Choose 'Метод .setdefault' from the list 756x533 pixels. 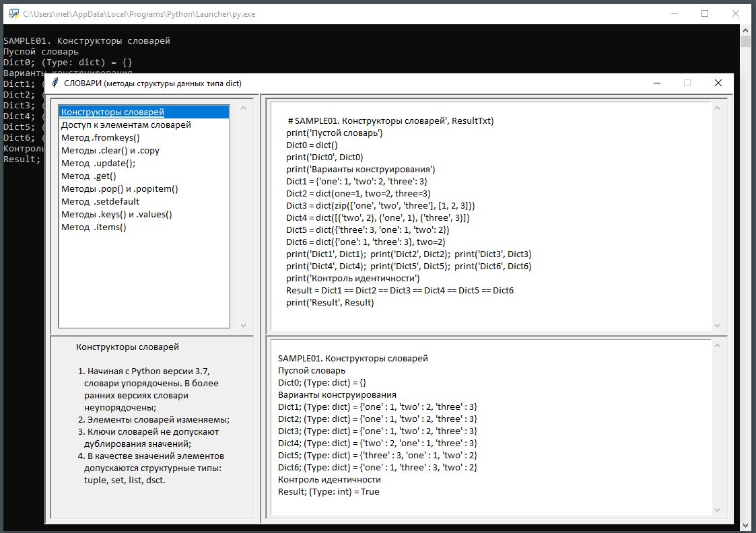pyautogui.click(x=100, y=202)
